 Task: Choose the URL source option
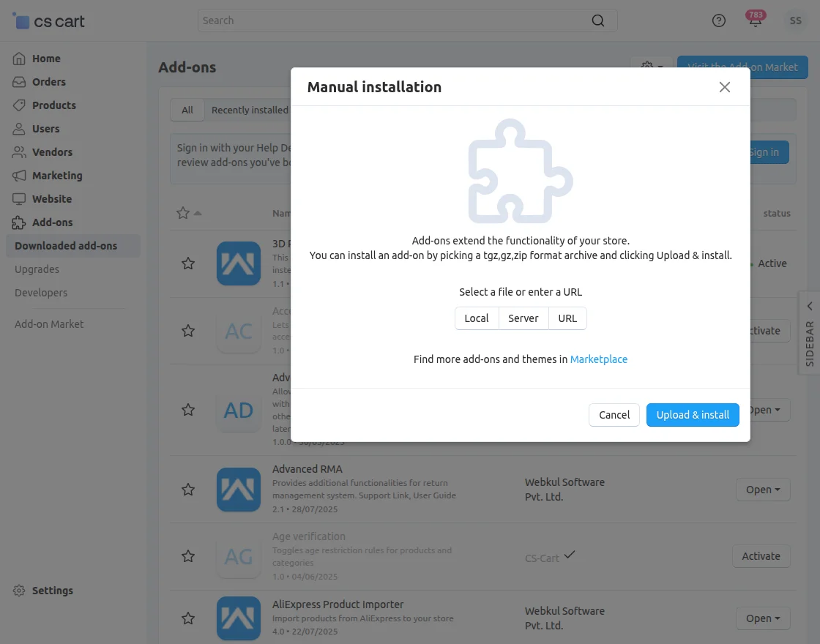(567, 318)
